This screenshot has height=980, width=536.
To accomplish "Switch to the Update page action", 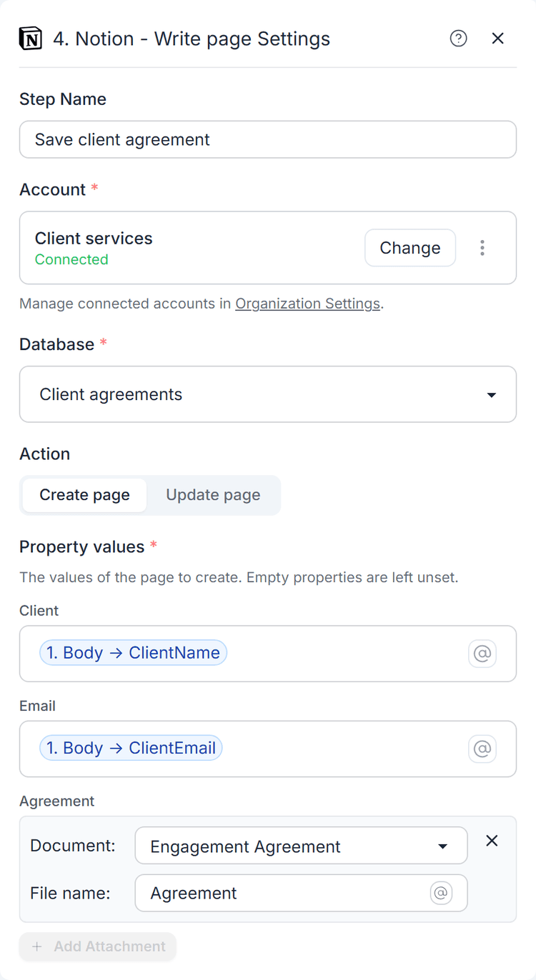I will tap(213, 495).
